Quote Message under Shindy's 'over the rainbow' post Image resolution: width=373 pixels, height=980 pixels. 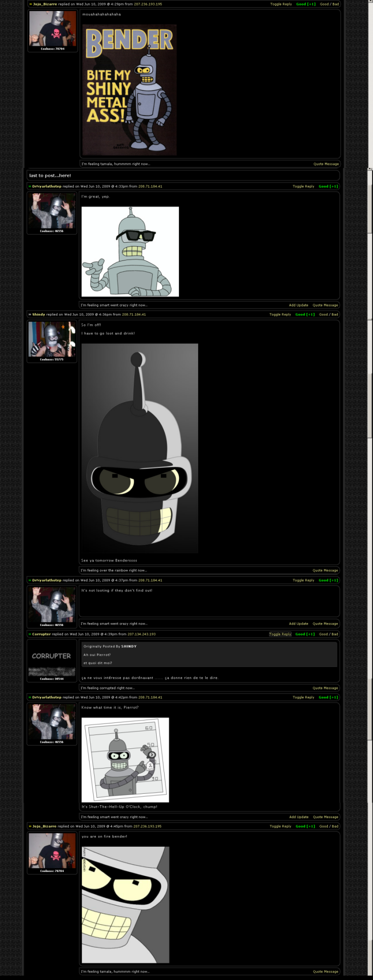(325, 570)
